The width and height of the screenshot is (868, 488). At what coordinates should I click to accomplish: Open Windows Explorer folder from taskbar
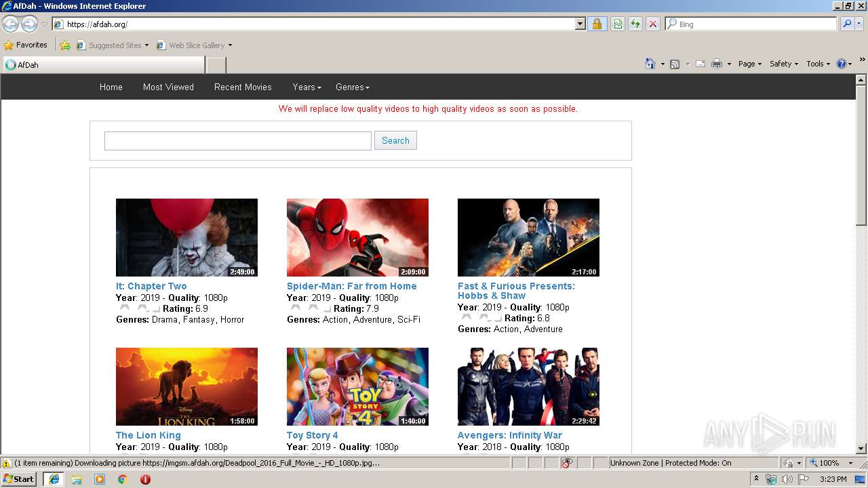77,479
